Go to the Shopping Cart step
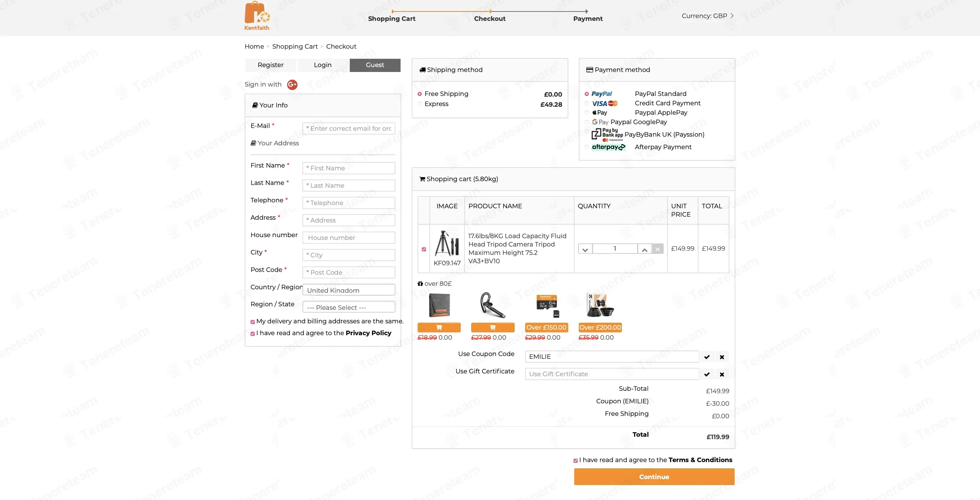 point(392,19)
